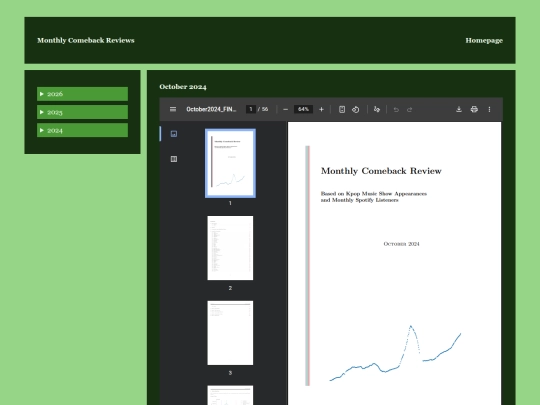Viewport: 540px width, 405px height.
Task: Toggle the PDF sidebar menu icon
Action: point(173,109)
